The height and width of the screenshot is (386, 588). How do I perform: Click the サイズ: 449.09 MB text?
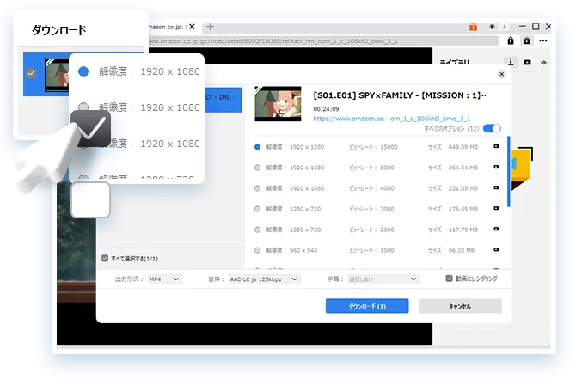[x=453, y=147]
